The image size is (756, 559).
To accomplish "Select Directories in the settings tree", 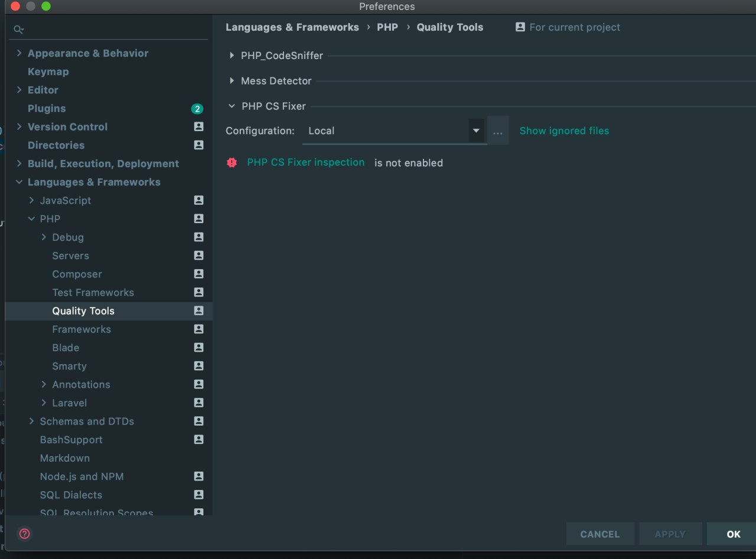I will (x=56, y=145).
